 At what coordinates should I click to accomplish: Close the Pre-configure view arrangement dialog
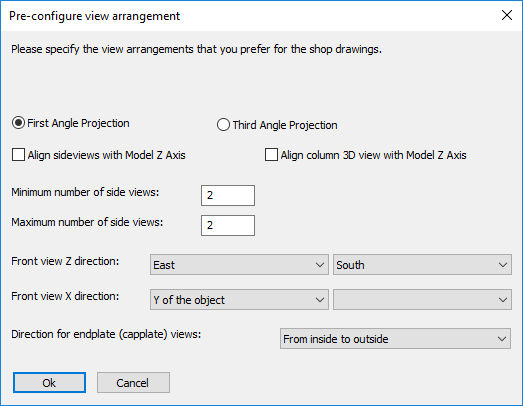(x=507, y=15)
